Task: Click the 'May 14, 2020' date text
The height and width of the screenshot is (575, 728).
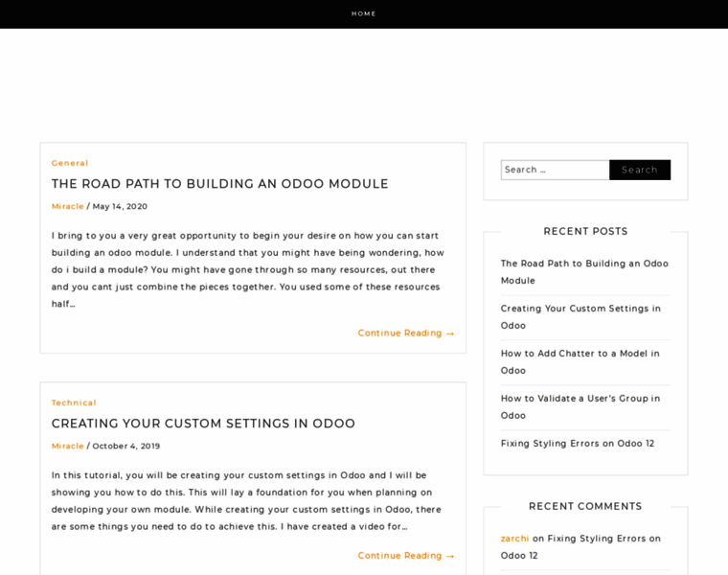Action: [120, 206]
